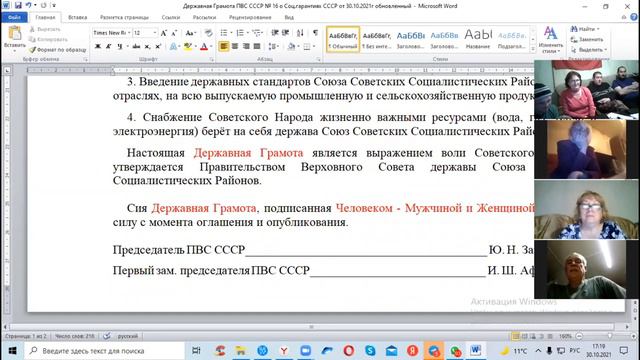Click the spell check icon in status bar
The width and height of the screenshot is (640, 360).
(107, 336)
